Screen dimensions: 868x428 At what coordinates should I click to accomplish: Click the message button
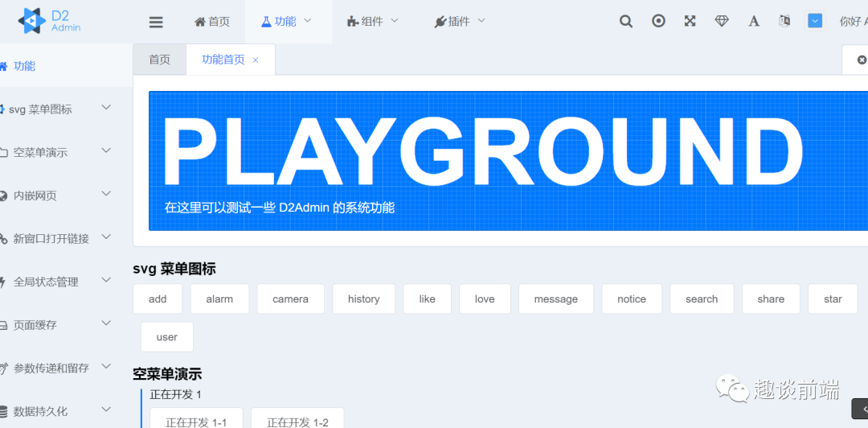tap(556, 298)
